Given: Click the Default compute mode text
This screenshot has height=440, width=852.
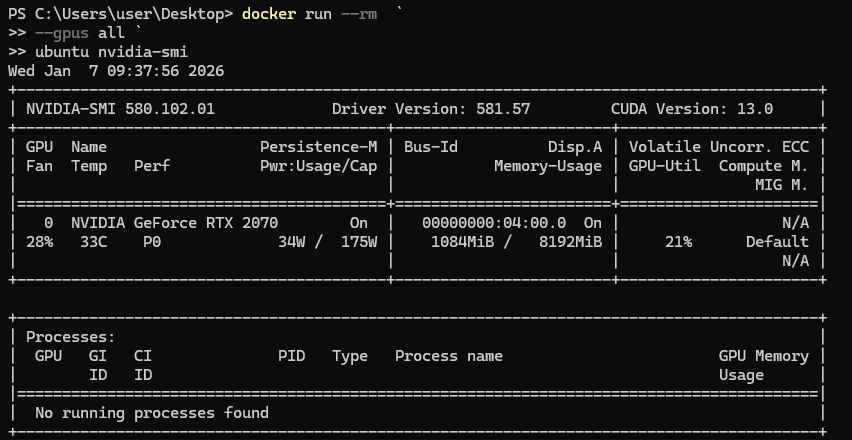Looking at the screenshot, I should pyautogui.click(x=777, y=242).
